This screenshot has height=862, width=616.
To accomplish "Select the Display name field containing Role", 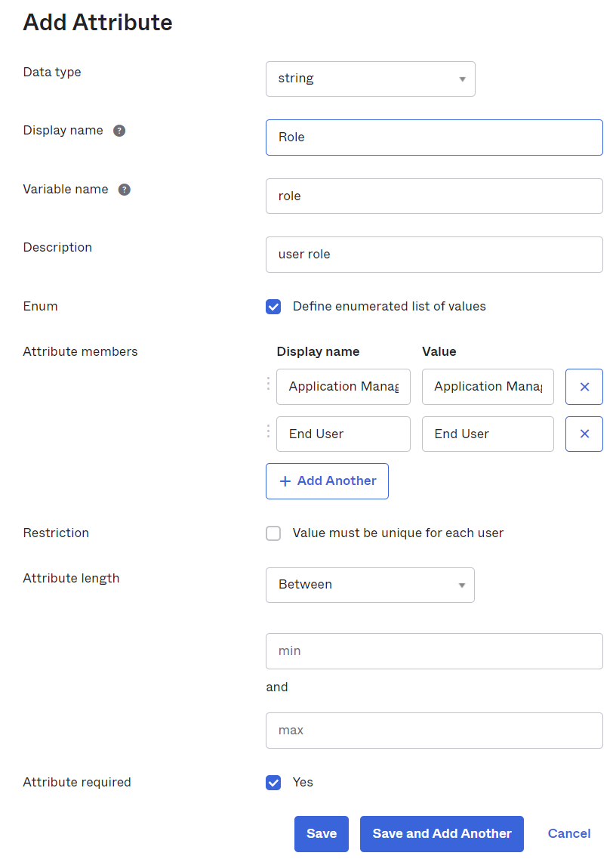I will [434, 137].
